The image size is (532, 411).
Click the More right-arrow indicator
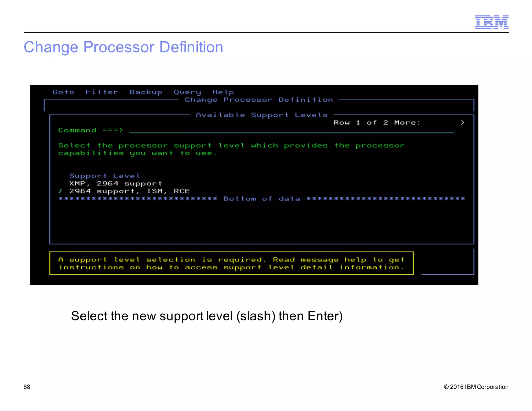tap(462, 123)
